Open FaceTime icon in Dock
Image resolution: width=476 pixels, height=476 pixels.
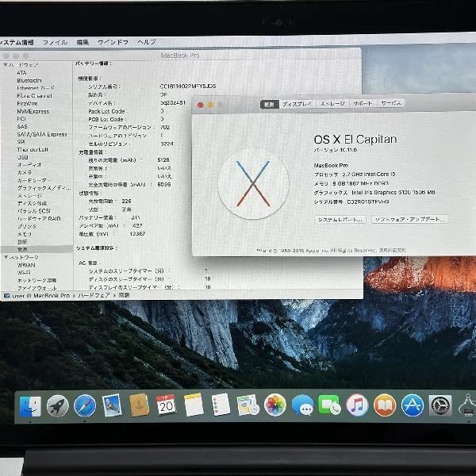330,405
